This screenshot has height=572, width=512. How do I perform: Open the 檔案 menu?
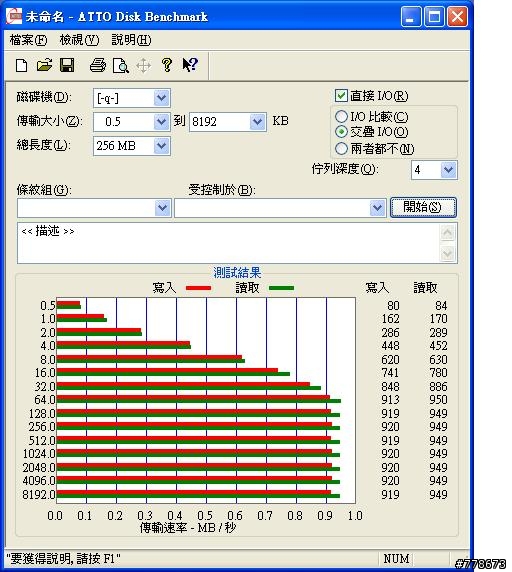(28, 40)
